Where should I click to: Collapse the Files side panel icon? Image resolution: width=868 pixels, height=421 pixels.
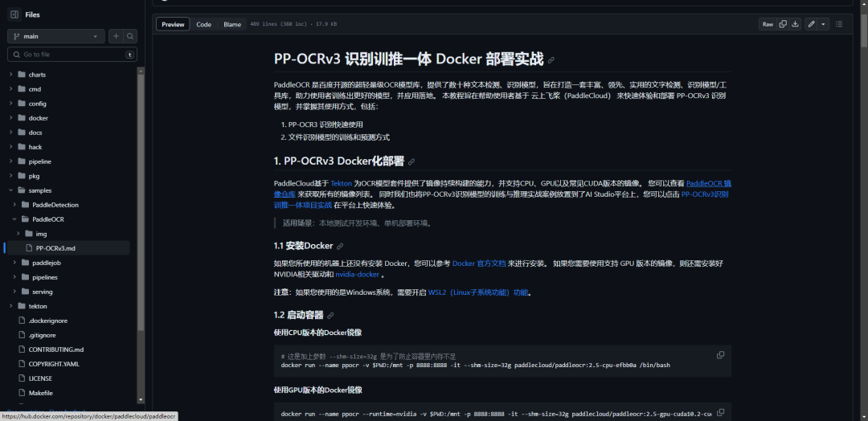[14, 15]
